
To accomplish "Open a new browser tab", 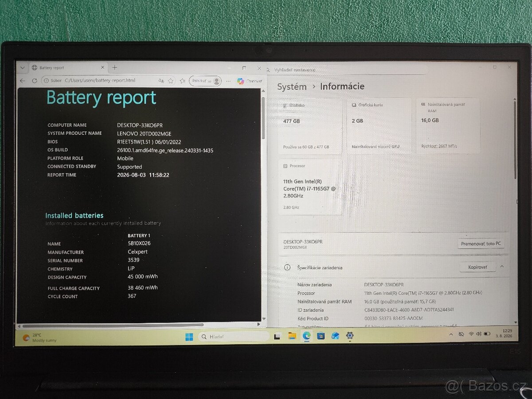I will [x=114, y=68].
